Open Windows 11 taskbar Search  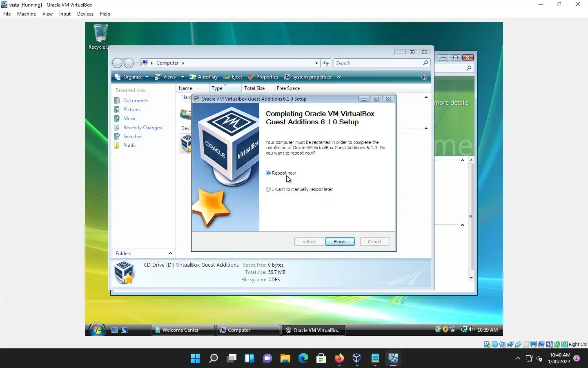click(214, 359)
